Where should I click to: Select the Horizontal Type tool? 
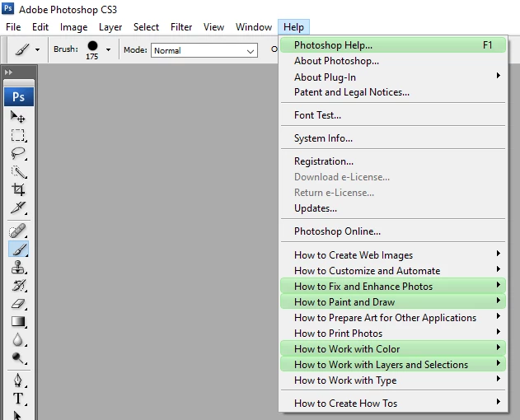click(x=18, y=399)
